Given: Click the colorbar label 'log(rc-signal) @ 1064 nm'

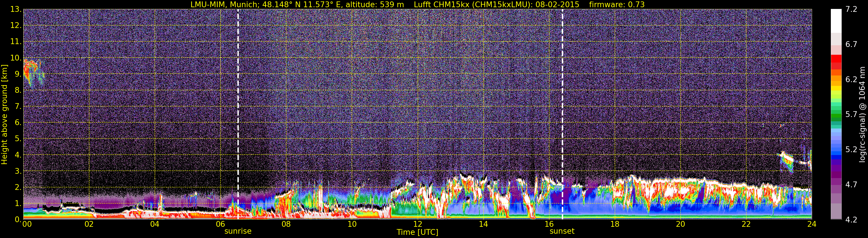Looking at the screenshot, I should [863, 114].
